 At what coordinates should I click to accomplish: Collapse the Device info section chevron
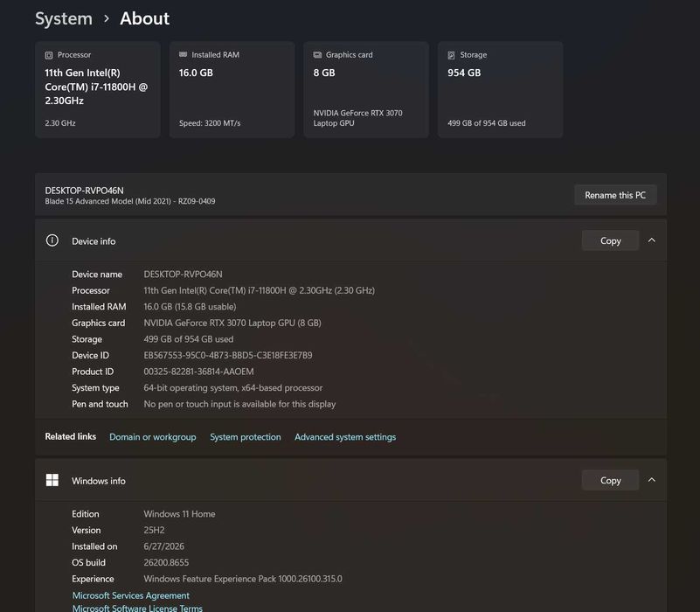(x=652, y=240)
